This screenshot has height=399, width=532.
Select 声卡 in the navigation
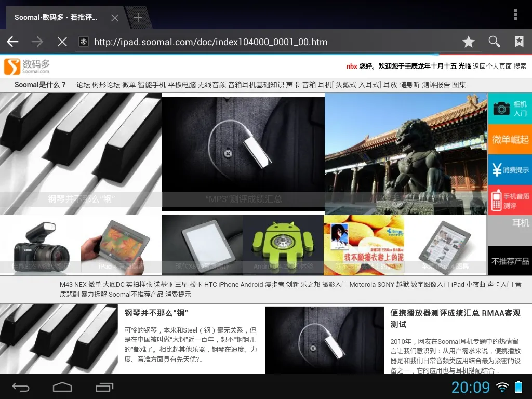[293, 85]
